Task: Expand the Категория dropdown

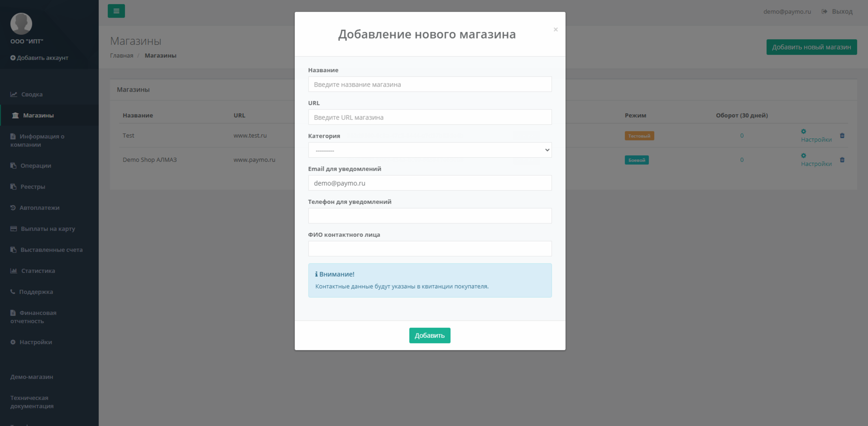Action: click(x=430, y=150)
